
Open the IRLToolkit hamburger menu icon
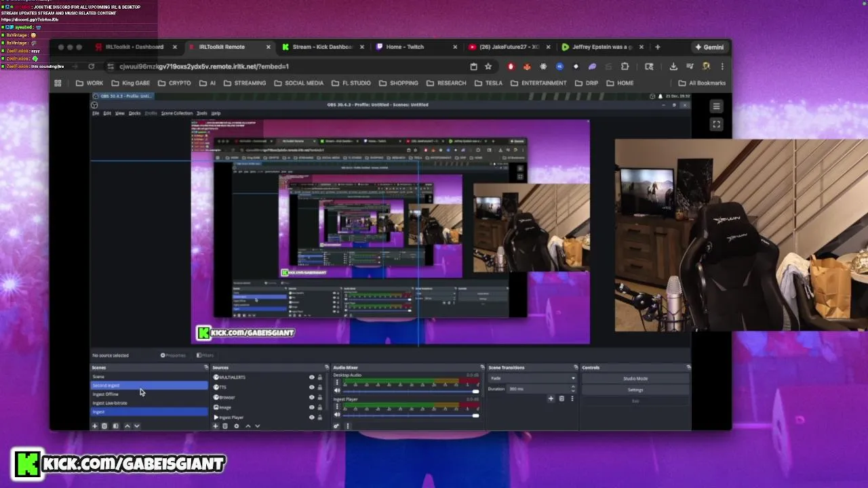click(x=716, y=106)
